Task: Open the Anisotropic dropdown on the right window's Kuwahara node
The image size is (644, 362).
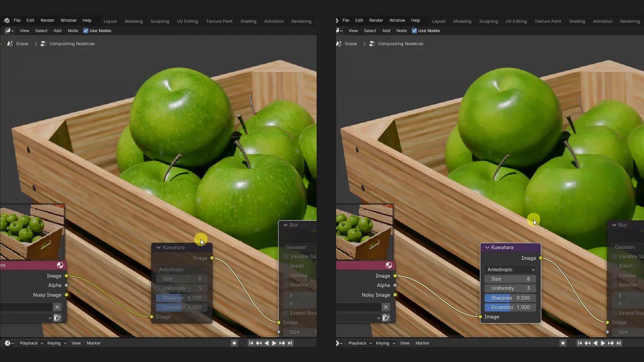Action: pos(510,269)
